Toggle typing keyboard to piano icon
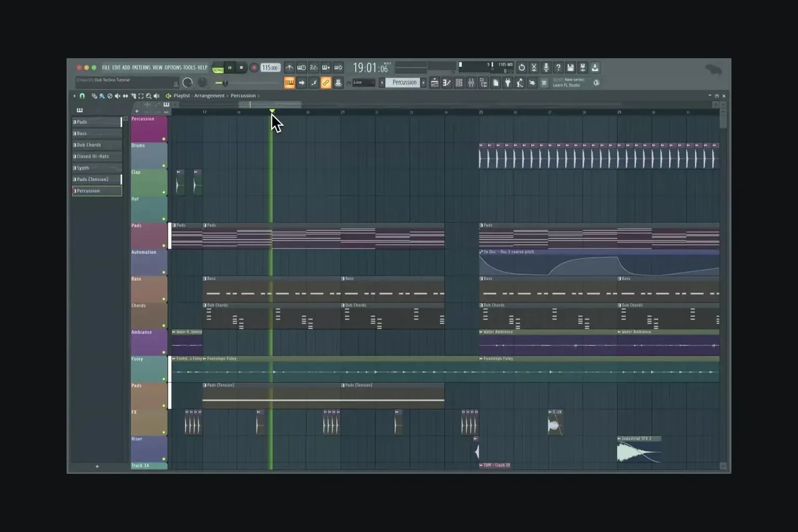 click(x=289, y=83)
